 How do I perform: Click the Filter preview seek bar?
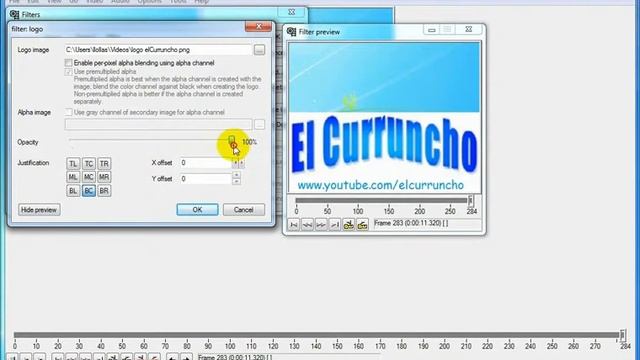tap(382, 200)
